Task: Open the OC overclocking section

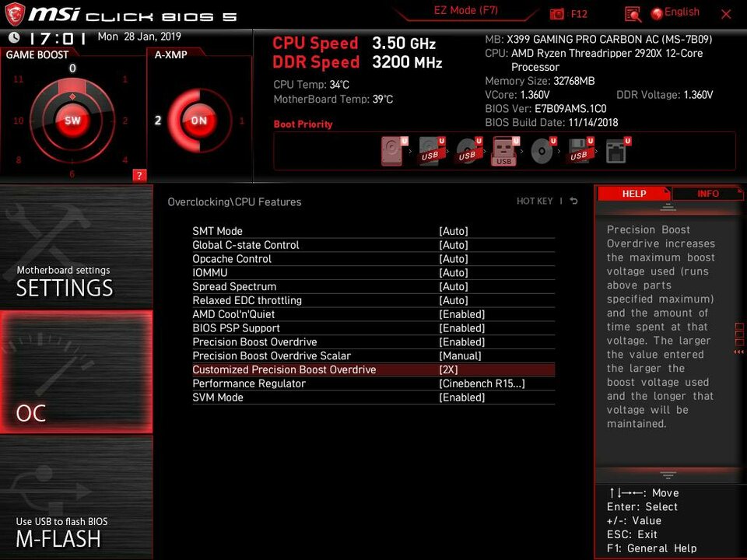Action: click(x=76, y=372)
